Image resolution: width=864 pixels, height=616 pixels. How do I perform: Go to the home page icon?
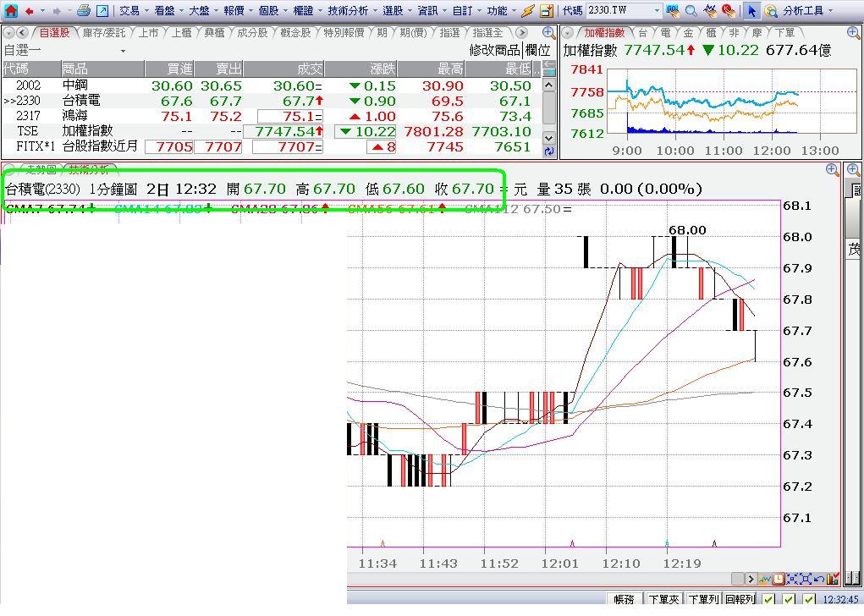[x=11, y=10]
